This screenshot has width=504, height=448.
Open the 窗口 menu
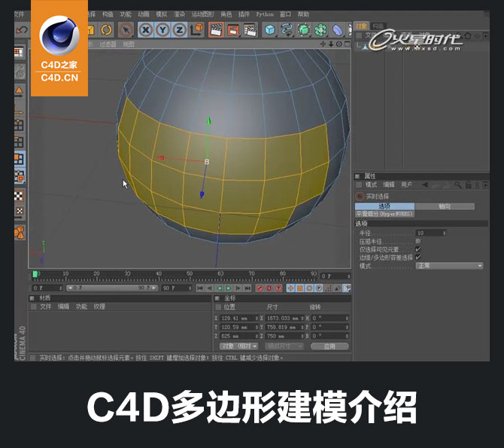[285, 14]
